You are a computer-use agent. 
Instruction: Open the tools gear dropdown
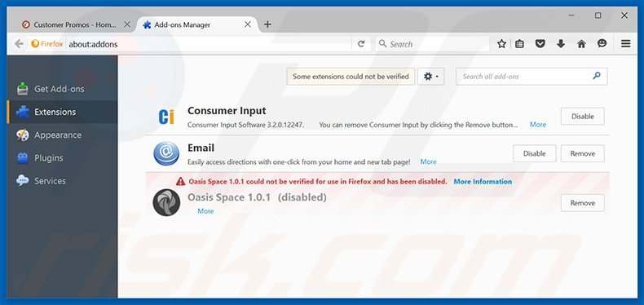(x=431, y=77)
